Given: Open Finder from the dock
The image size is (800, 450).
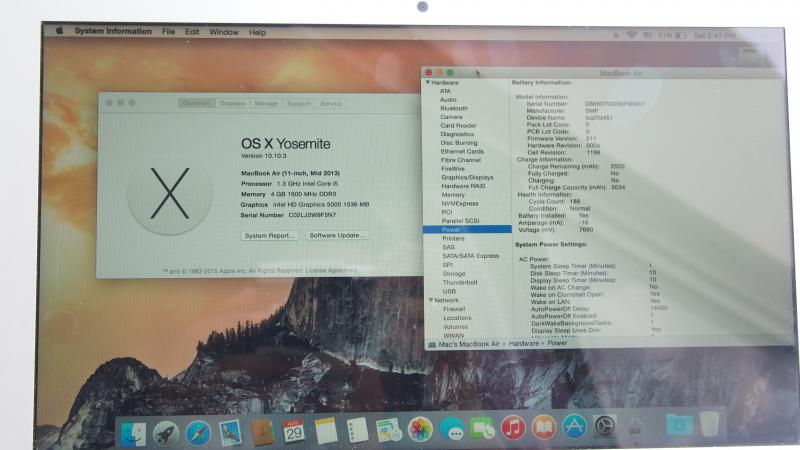Looking at the screenshot, I should point(133,431).
